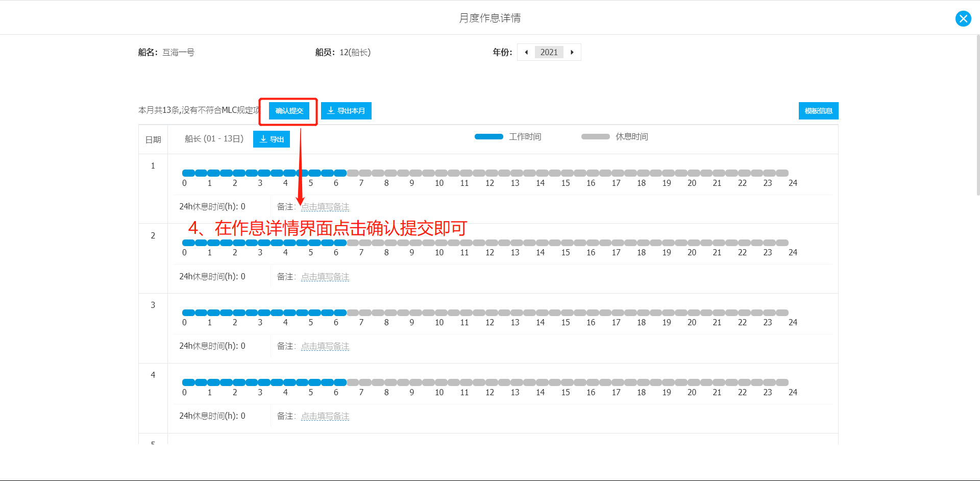Select the last rest segment on day 1's timeline
Viewport: 980px width, 481px height.
(782, 173)
